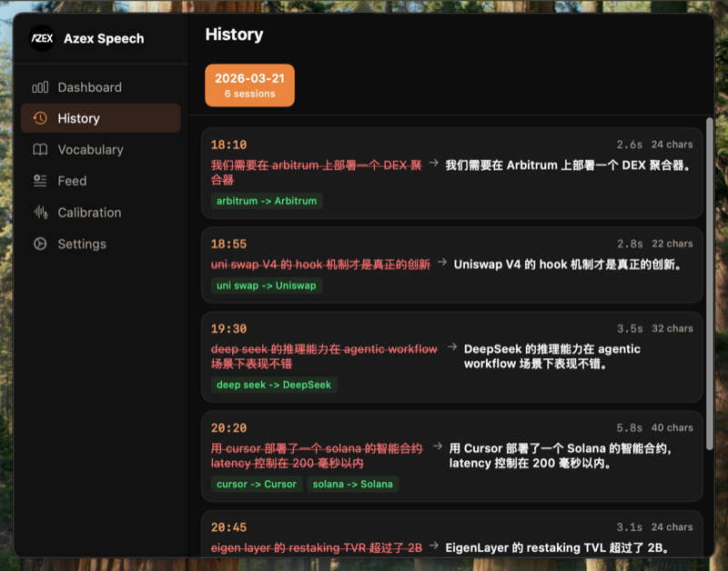This screenshot has height=571, width=728.
Task: Click the corrected EigenLayer sentence
Action: click(557, 547)
